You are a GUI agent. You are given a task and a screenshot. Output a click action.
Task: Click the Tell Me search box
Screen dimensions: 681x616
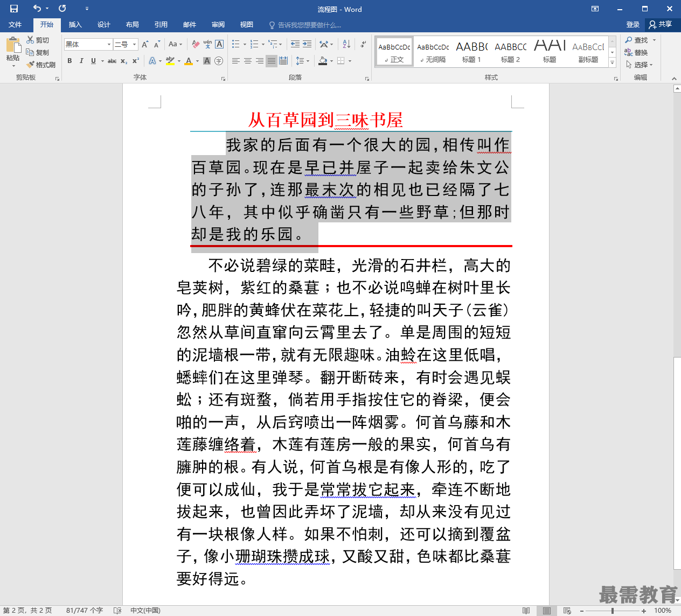tap(305, 25)
